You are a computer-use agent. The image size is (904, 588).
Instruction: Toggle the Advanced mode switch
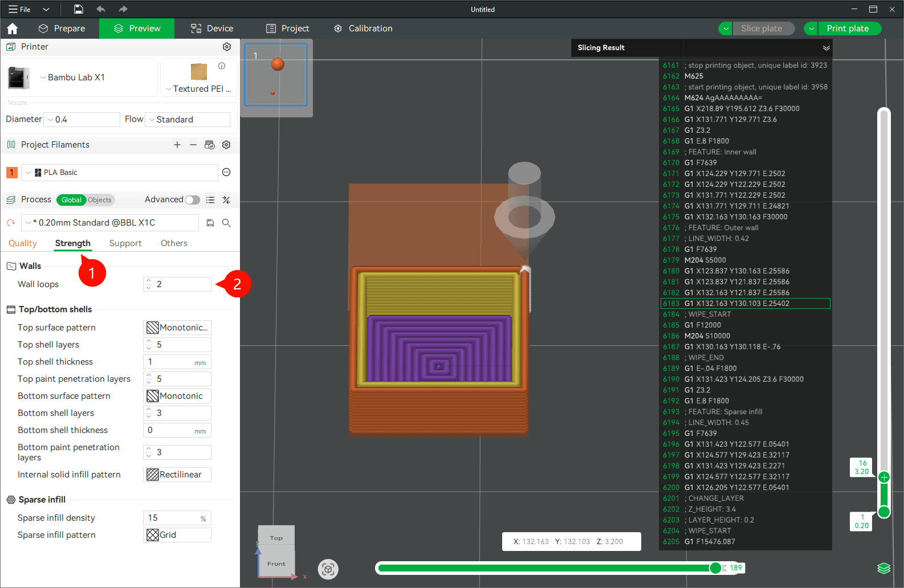(193, 200)
